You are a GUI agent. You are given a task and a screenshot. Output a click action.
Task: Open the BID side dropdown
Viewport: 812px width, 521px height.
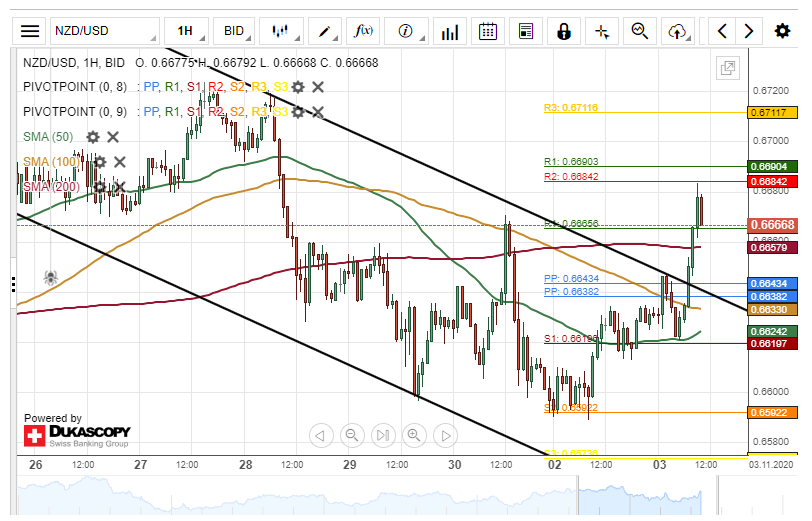pos(234,31)
